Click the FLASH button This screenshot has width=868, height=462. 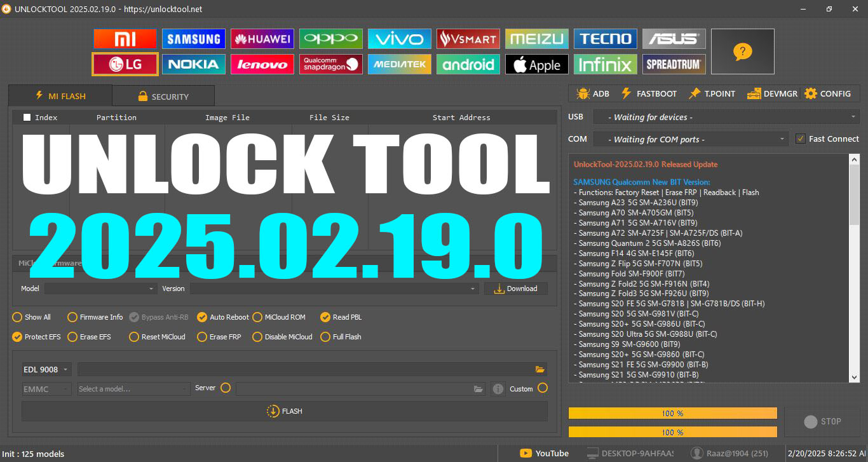[x=285, y=411]
